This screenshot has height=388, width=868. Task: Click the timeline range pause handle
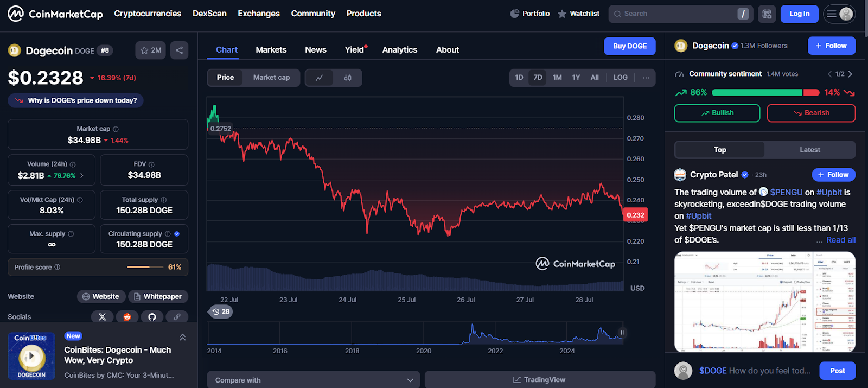point(622,333)
